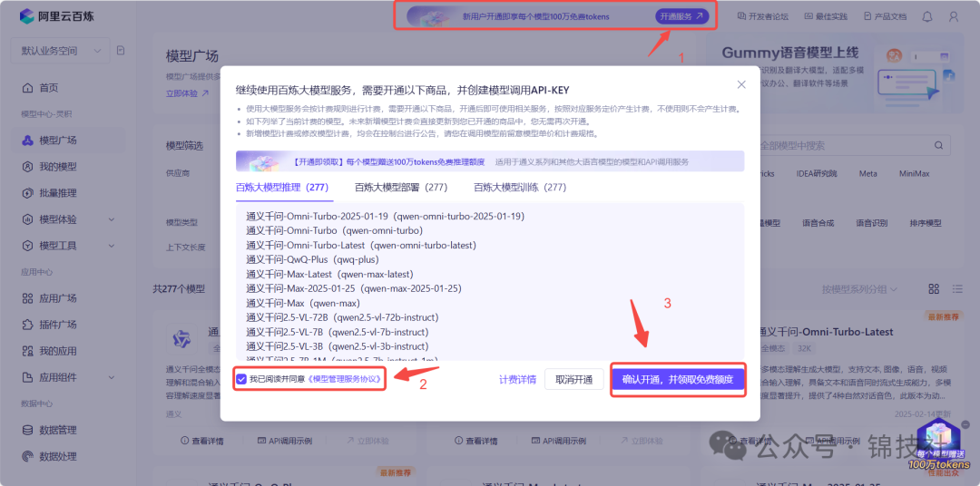Select 通义千问-QwQ-Plus (qwq-plus) row

coord(312,259)
